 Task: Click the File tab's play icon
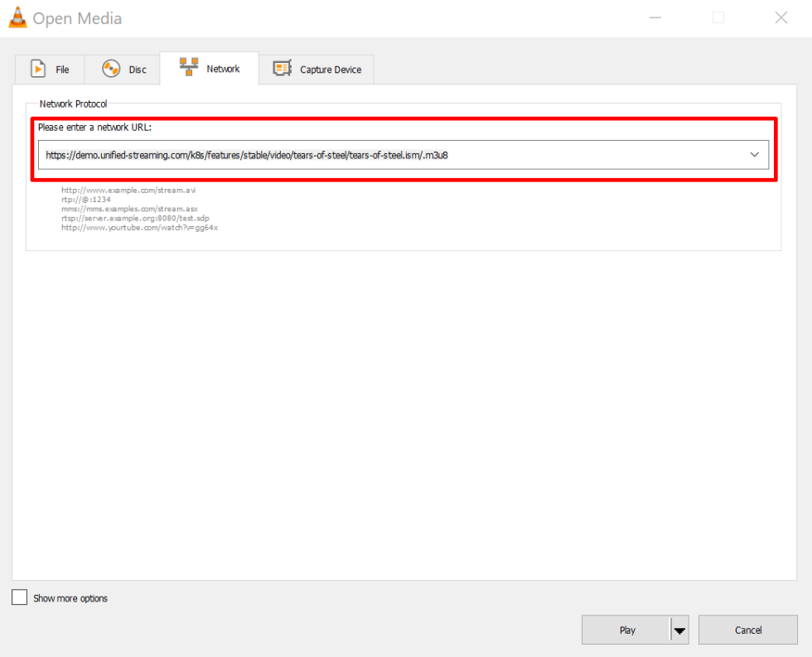[36, 69]
